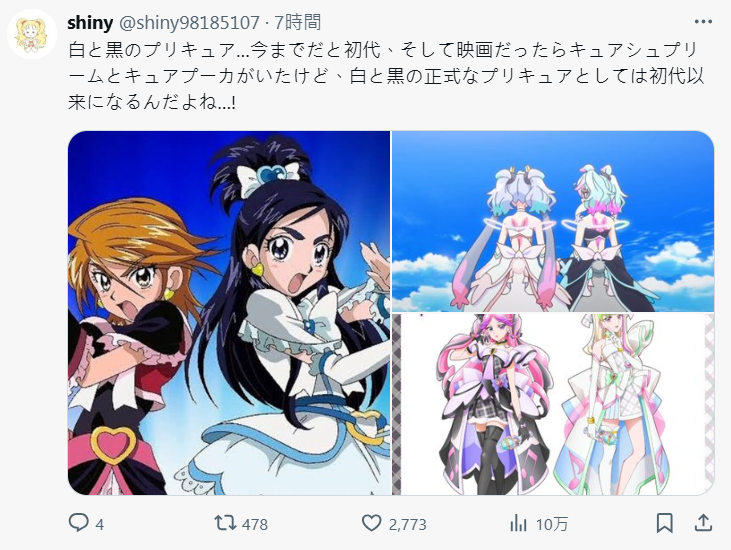Open shiny's profile avatar
Screen dimensions: 731x550
click(32, 34)
